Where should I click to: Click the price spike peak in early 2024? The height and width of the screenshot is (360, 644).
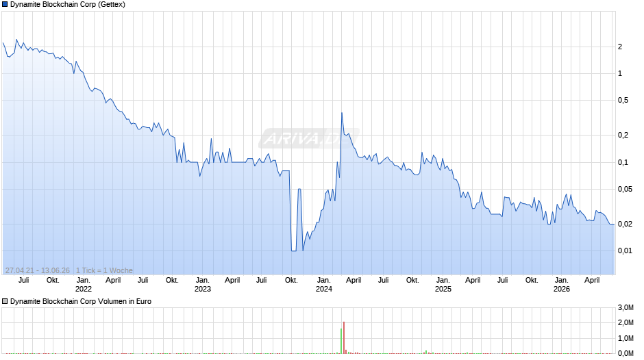click(342, 114)
